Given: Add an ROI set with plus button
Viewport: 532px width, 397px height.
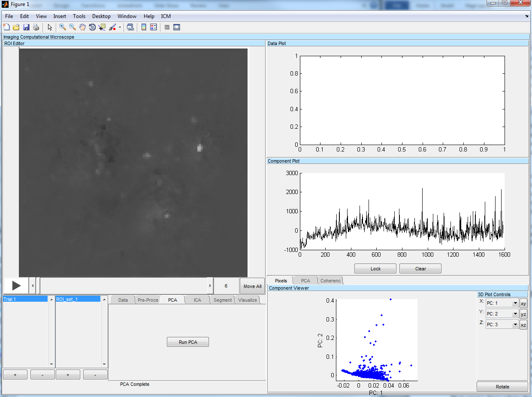Looking at the screenshot, I should (68, 375).
